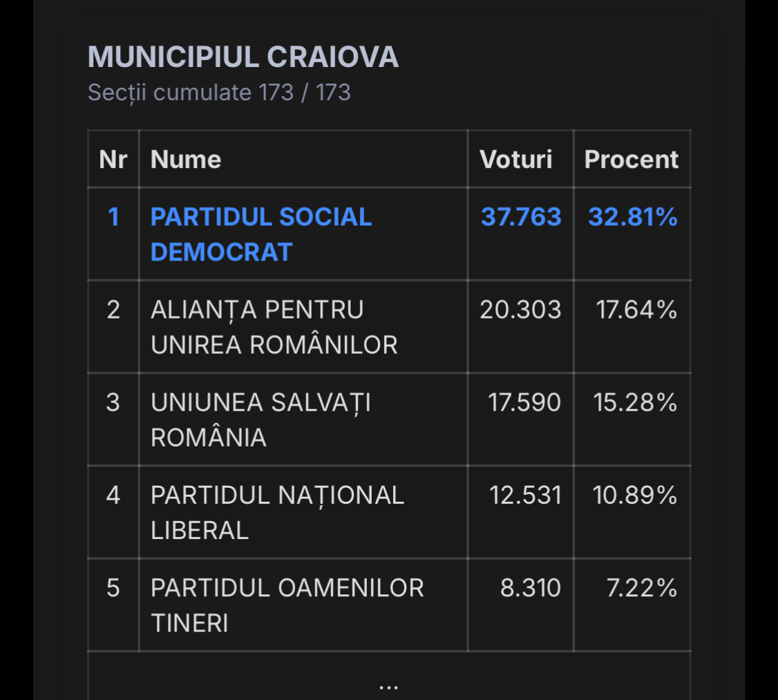Click the 37.763 votes value
Screen dimensions: 778x700
pyautogui.click(x=521, y=218)
